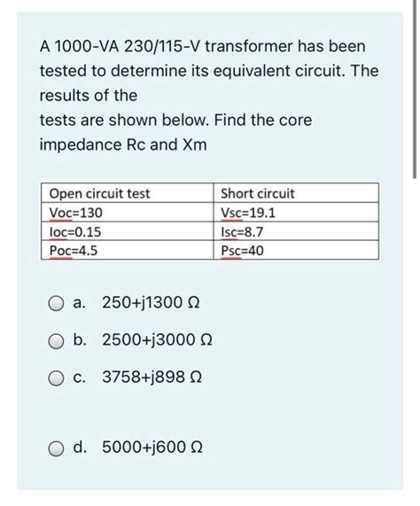Click the vertical scrollbar on right edge

pyautogui.click(x=415, y=89)
